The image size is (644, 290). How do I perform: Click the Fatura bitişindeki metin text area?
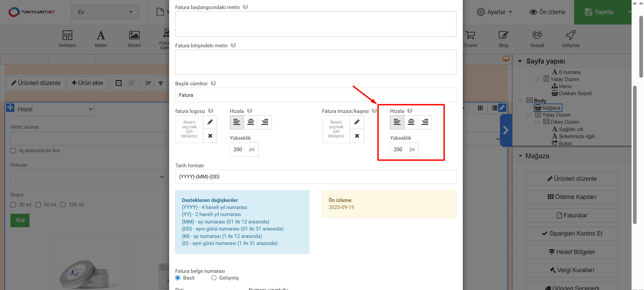point(315,63)
